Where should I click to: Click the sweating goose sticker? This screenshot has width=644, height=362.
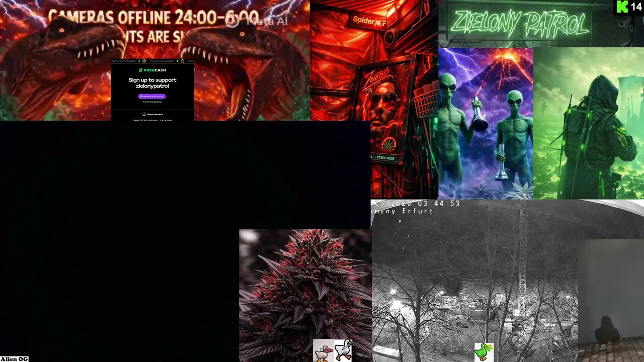pyautogui.click(x=323, y=350)
